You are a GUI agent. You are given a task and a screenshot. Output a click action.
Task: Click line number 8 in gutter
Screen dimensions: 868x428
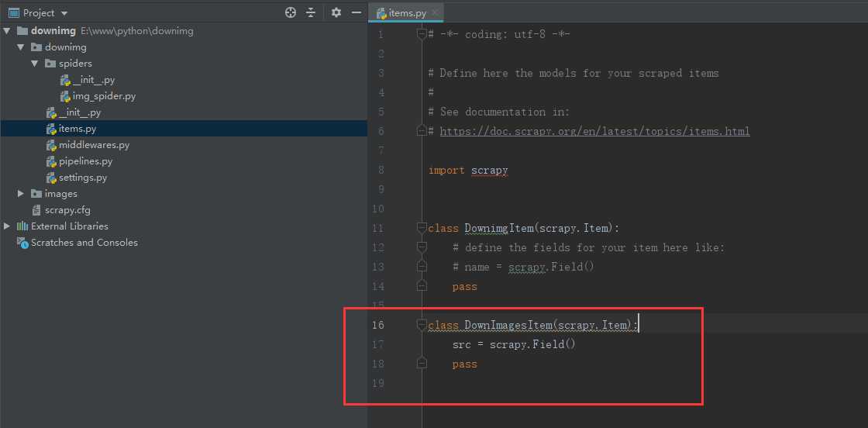(x=381, y=170)
